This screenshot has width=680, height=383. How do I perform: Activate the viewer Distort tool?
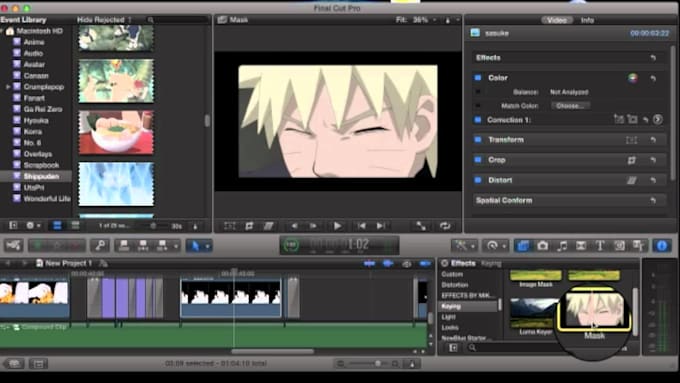click(269, 226)
